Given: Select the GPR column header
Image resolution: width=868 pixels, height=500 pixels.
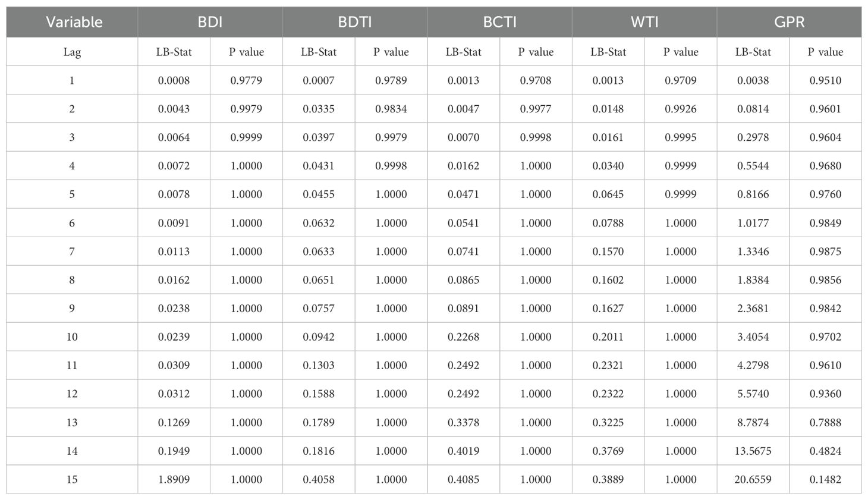Looking at the screenshot, I should (x=789, y=22).
